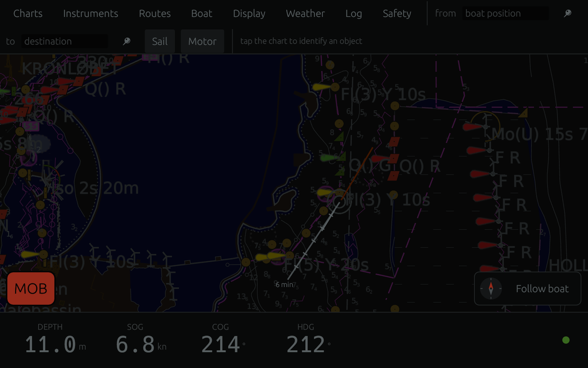588x368 pixels.
Task: Open the Routes menu
Action: (155, 13)
